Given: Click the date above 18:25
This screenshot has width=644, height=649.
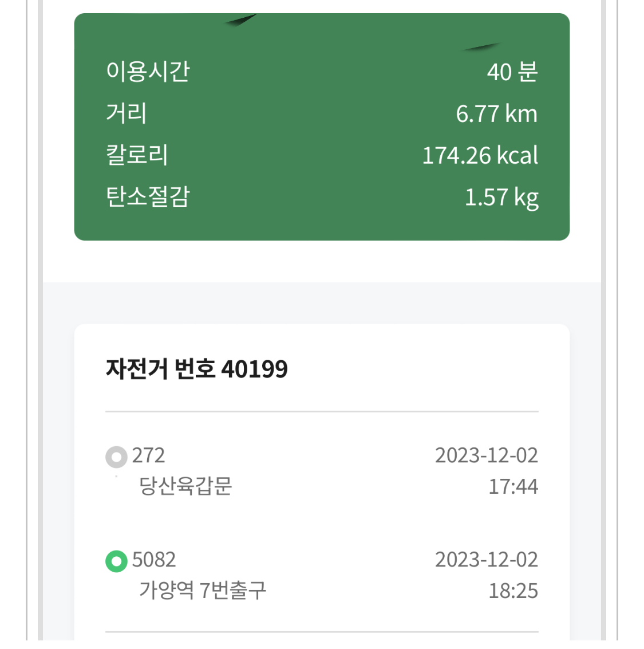Looking at the screenshot, I should pos(486,560).
